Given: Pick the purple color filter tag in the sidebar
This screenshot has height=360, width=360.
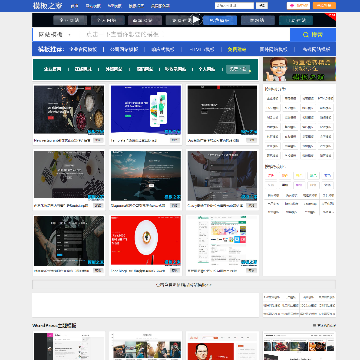Looking at the screenshot, I should coord(299,185).
